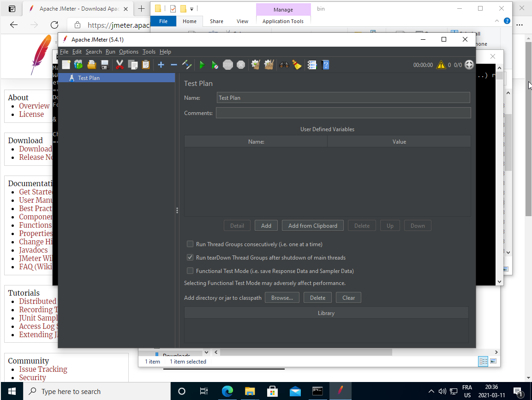Viewport: 532px width, 400px height.
Task: Click the Copy icon in JMeter toolbar
Action: pyautogui.click(x=133, y=65)
